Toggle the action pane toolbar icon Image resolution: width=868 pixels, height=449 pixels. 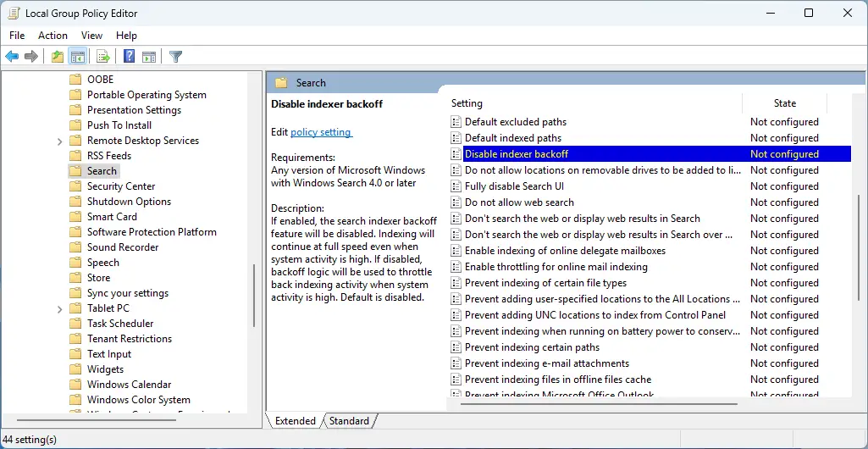click(148, 56)
